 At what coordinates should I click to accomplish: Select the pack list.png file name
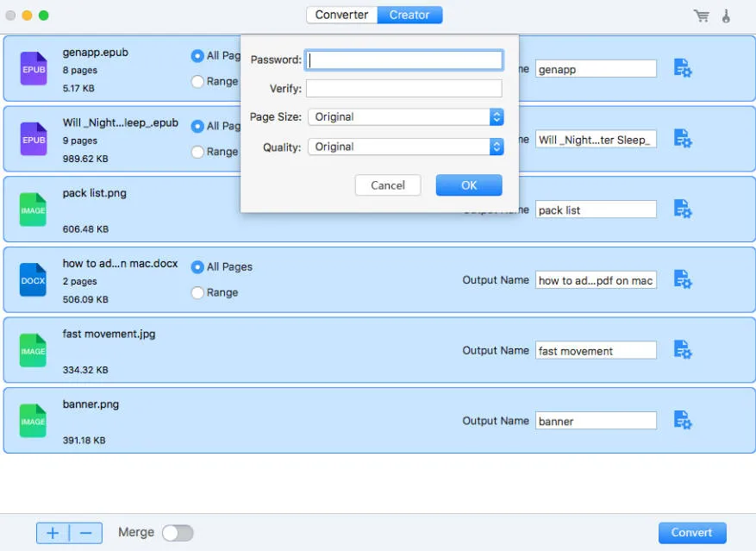point(95,193)
